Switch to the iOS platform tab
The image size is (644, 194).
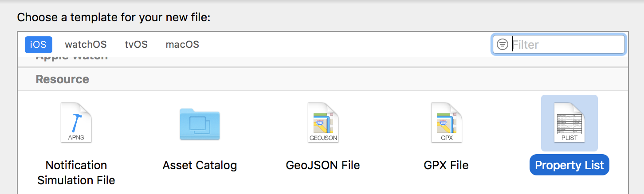38,44
